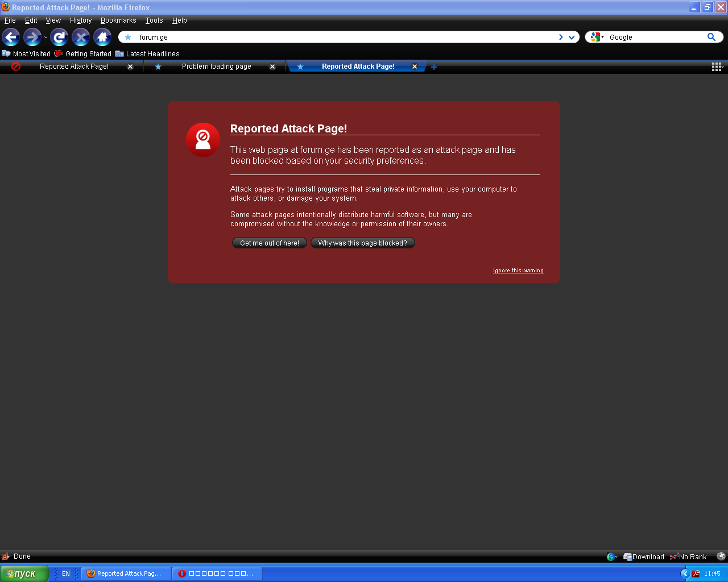Follow the Ignore this warning link
The width and height of the screenshot is (728, 582).
point(518,271)
